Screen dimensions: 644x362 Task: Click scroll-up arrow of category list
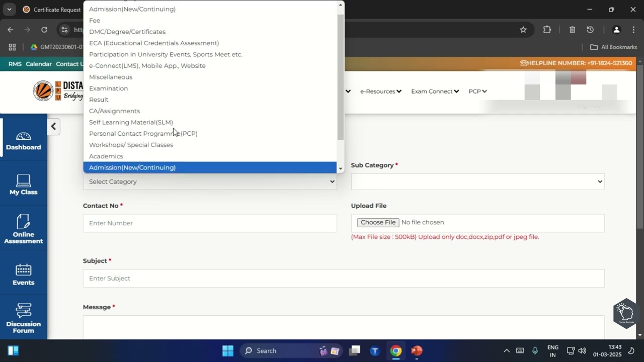click(341, 5)
